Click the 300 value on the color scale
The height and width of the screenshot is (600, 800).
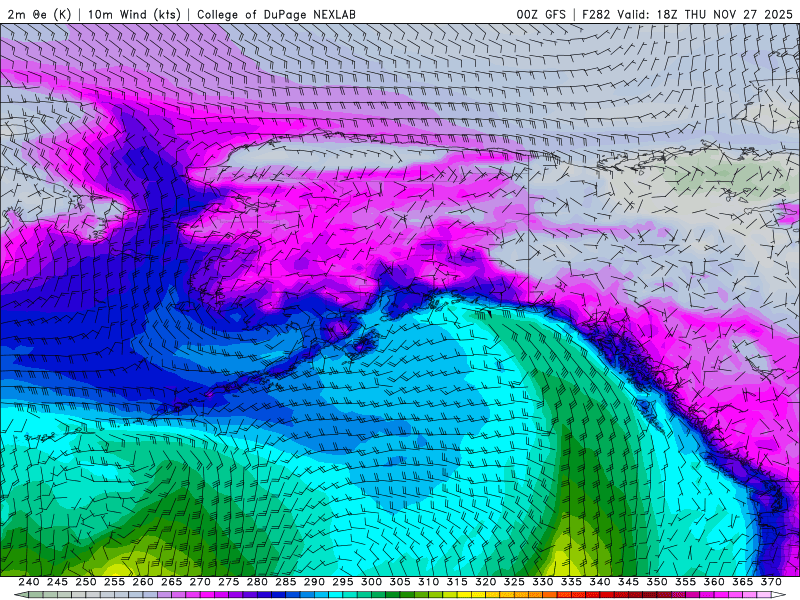[x=371, y=582]
